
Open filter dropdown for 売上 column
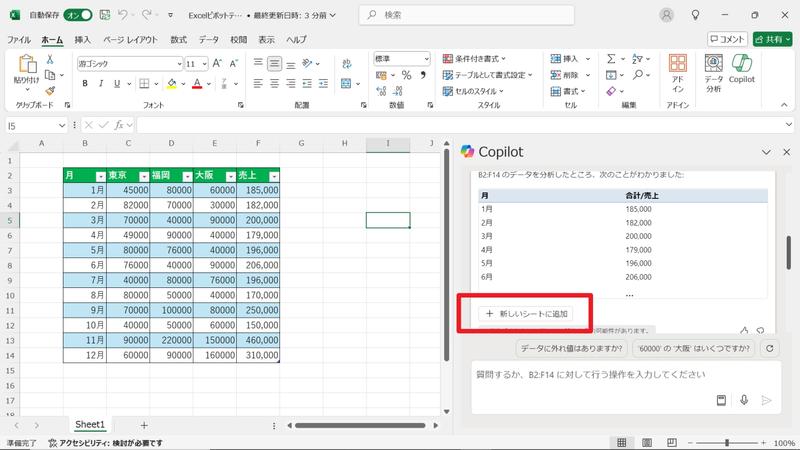274,176
